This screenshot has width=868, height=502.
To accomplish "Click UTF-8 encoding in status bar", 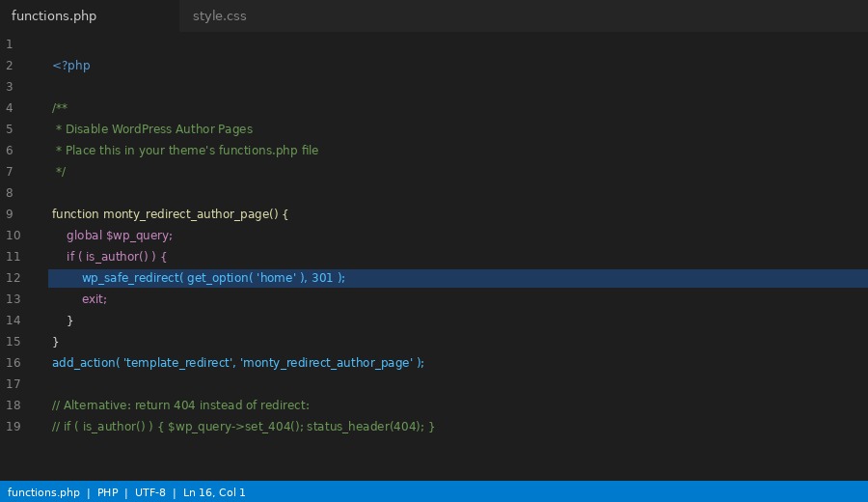I will pos(149,492).
